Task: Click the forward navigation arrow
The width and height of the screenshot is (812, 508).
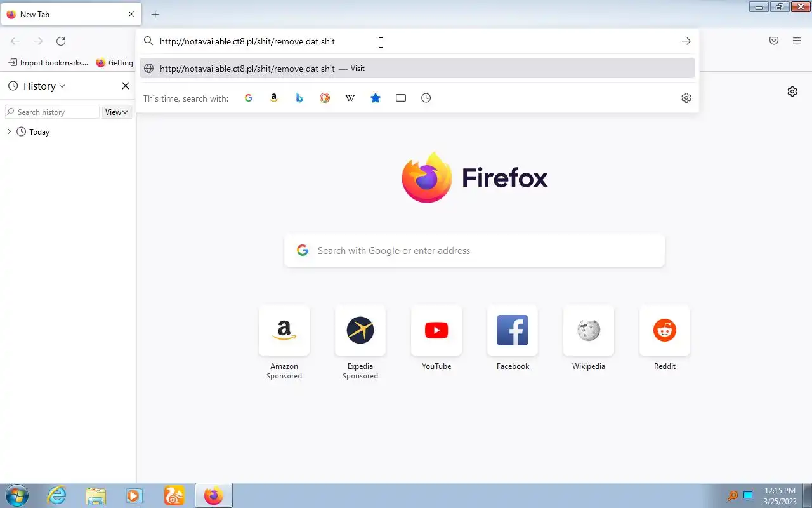Action: [x=38, y=41]
